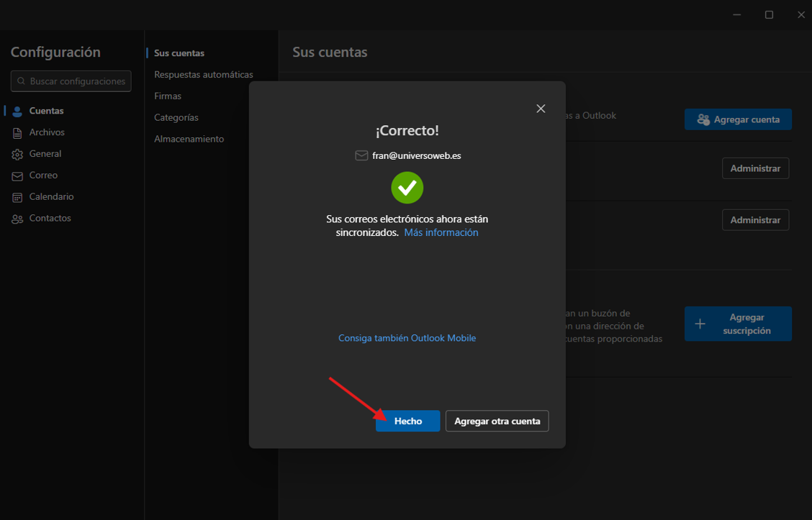Open the Almacenamiento section

point(189,139)
